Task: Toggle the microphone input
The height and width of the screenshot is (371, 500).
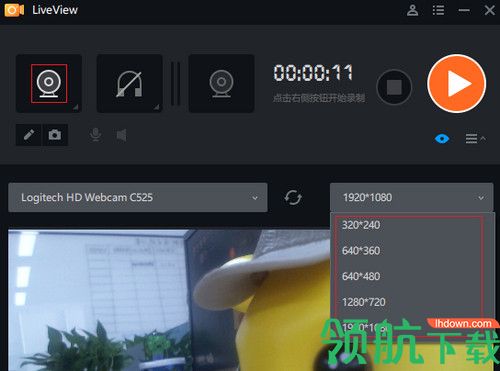Action: coord(96,135)
